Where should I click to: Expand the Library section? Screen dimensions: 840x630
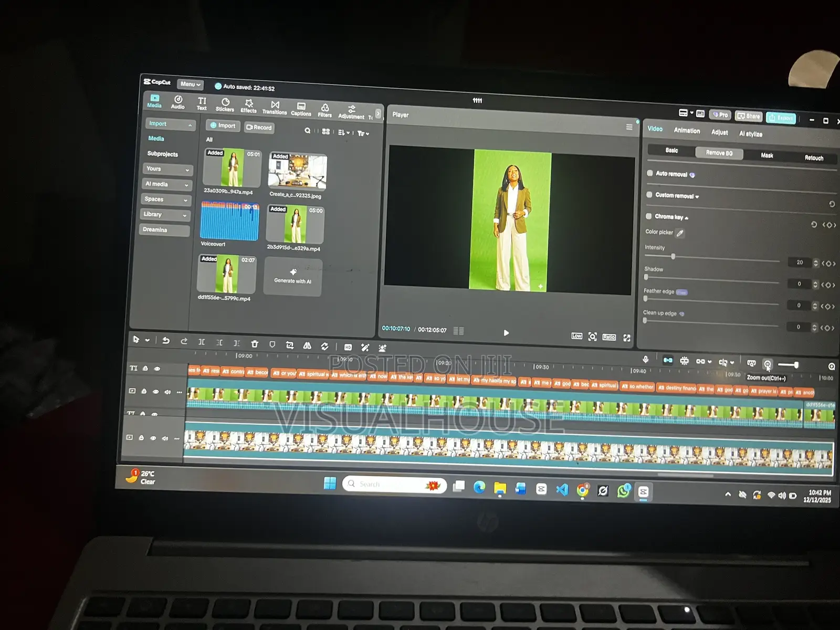point(165,215)
